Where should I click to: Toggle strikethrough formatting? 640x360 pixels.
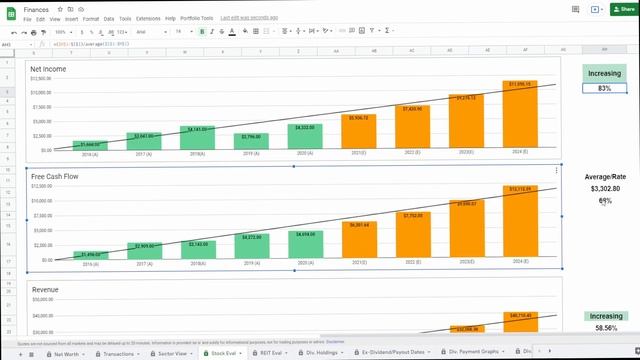222,31
